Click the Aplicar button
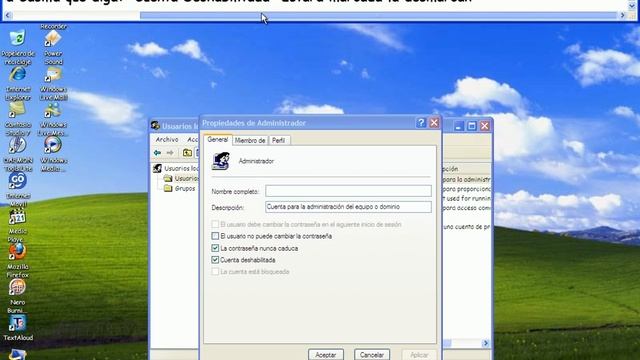640x360 pixels. (419, 355)
